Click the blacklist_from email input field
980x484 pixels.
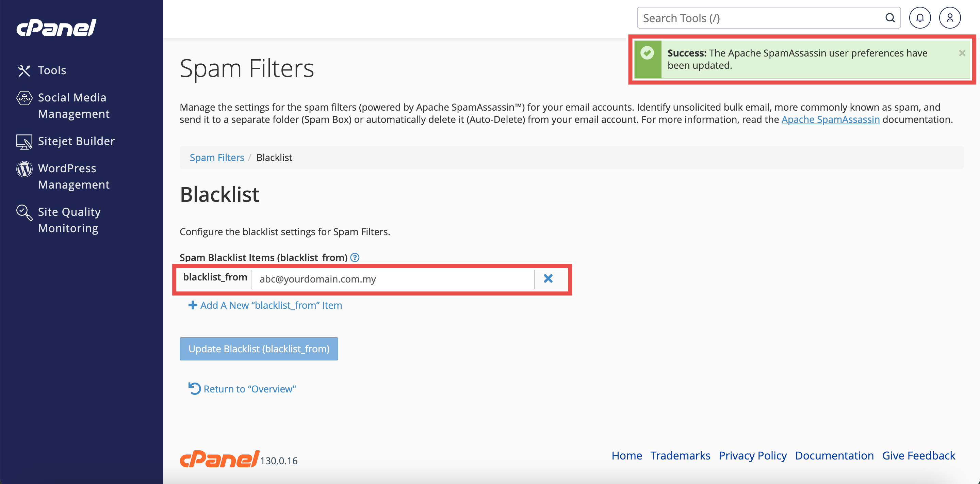(392, 279)
